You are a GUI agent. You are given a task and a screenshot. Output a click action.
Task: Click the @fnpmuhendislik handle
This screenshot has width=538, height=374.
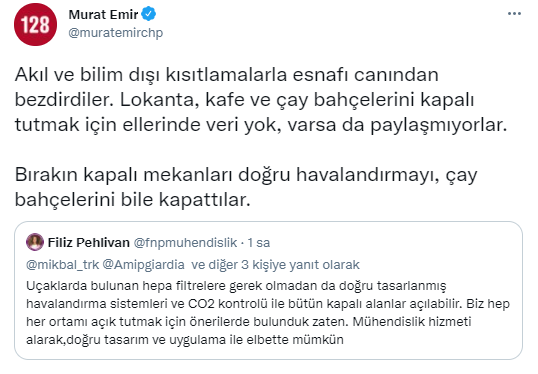click(x=185, y=243)
